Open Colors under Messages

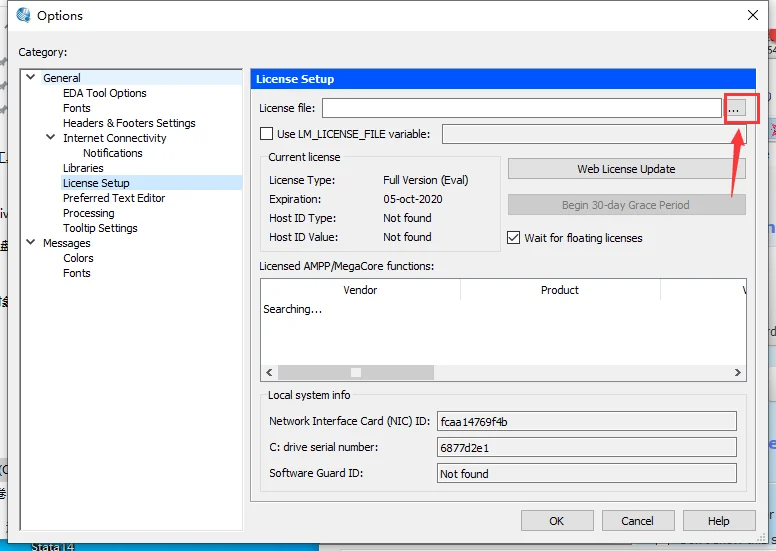(x=78, y=258)
